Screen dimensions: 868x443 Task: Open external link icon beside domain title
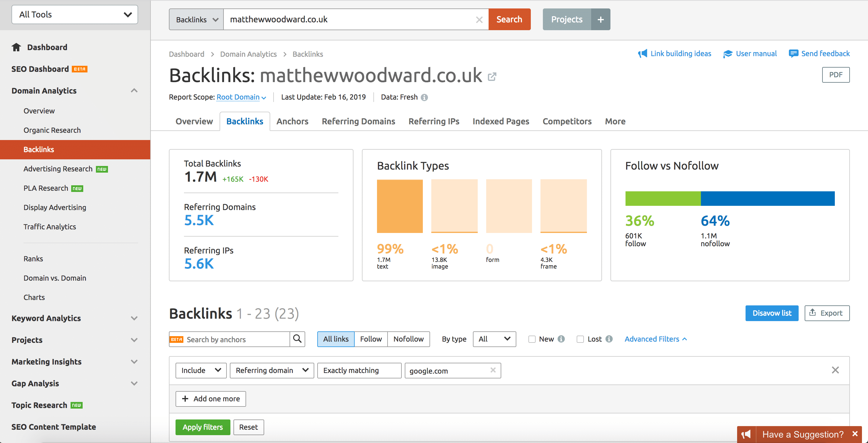(492, 77)
